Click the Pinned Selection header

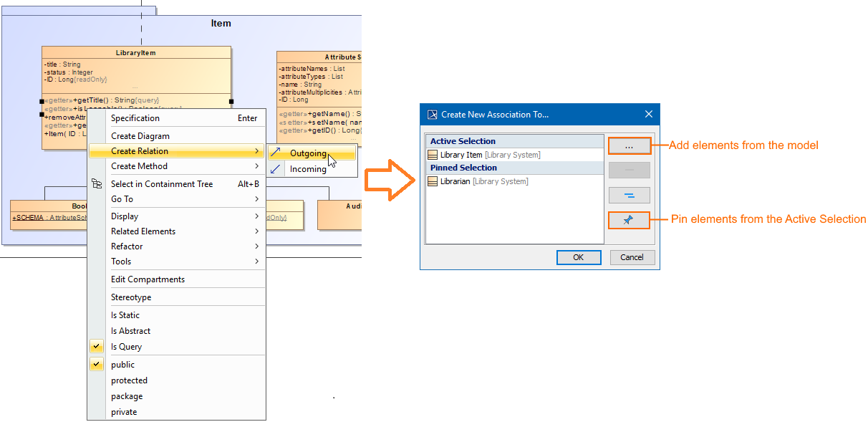click(x=516, y=168)
